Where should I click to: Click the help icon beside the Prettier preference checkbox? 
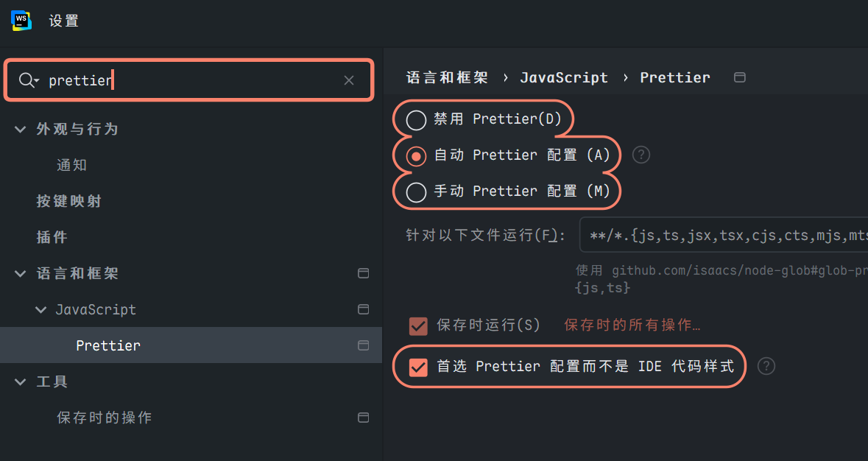click(766, 366)
